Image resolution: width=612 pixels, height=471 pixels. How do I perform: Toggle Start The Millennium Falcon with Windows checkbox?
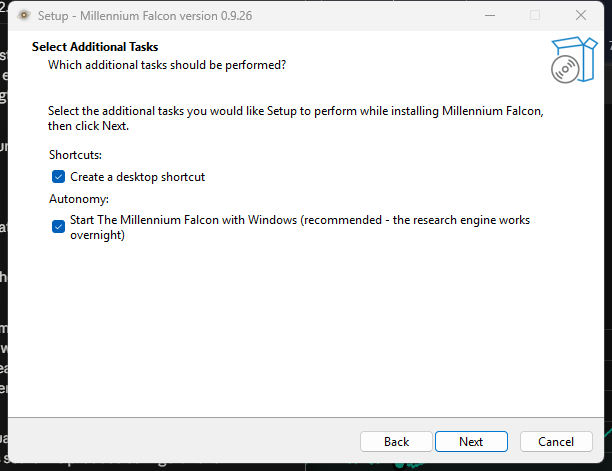tap(59, 226)
